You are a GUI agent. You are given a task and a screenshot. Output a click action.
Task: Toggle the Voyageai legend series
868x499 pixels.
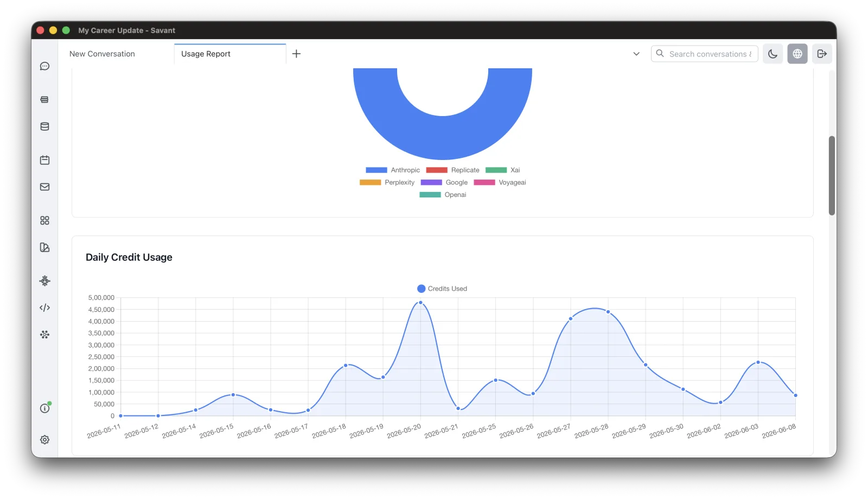[500, 183]
